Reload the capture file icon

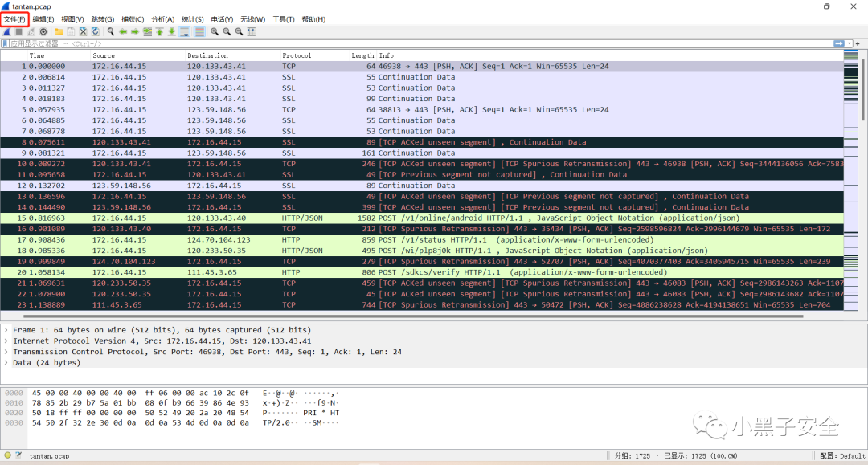click(95, 32)
